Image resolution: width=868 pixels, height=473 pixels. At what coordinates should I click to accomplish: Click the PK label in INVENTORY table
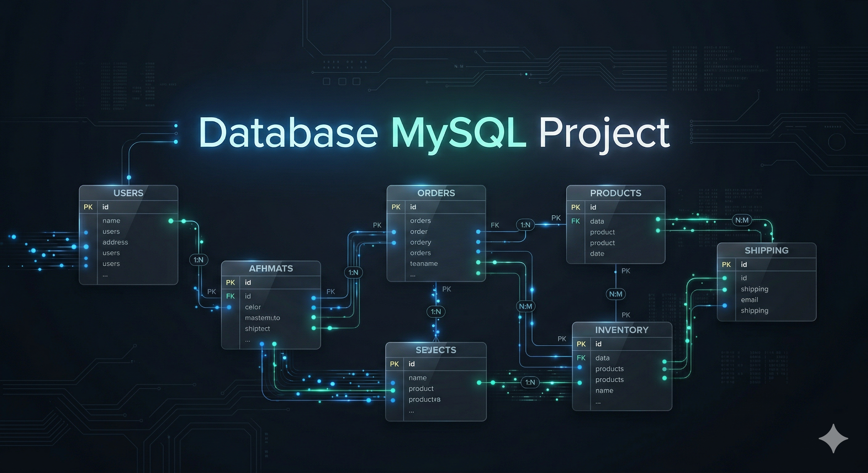pyautogui.click(x=581, y=344)
